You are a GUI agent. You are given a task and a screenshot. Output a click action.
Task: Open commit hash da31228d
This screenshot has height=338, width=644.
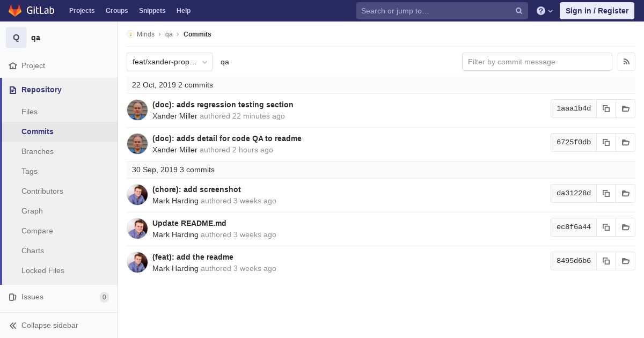point(574,193)
